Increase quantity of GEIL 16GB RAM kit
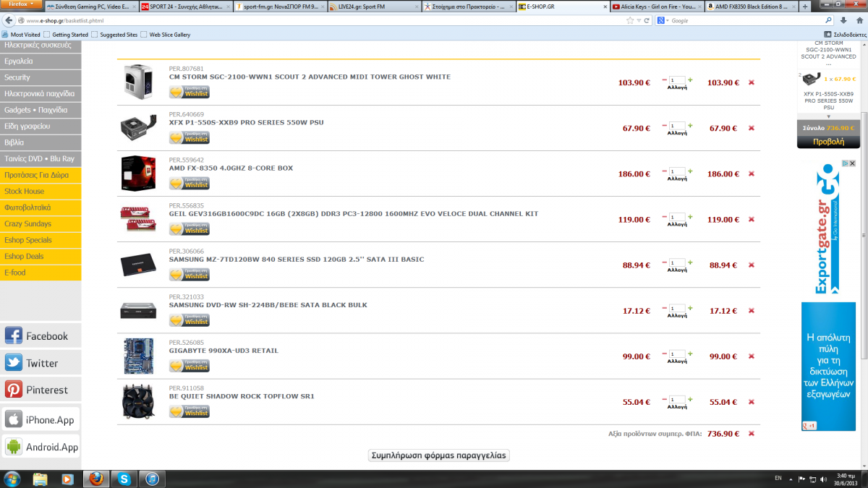868x488 pixels. [x=690, y=217]
